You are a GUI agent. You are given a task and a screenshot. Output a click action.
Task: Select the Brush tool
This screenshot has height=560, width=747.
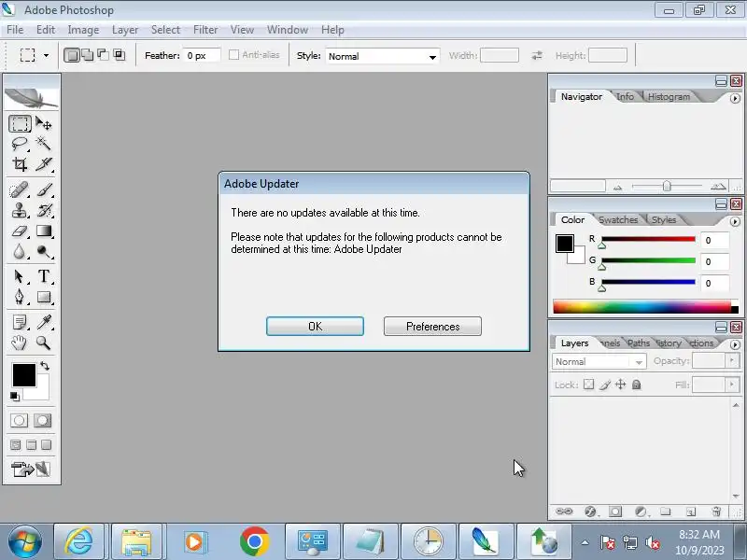(x=43, y=190)
